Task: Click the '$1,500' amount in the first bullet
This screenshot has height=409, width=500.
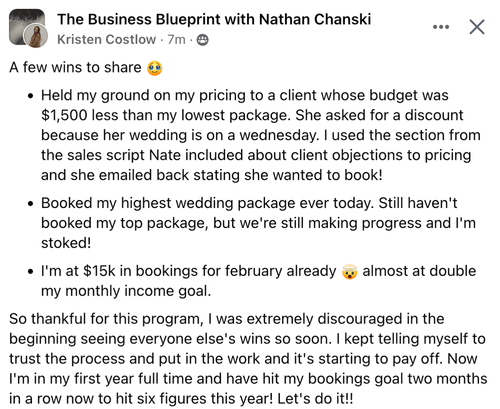Action: click(64, 115)
